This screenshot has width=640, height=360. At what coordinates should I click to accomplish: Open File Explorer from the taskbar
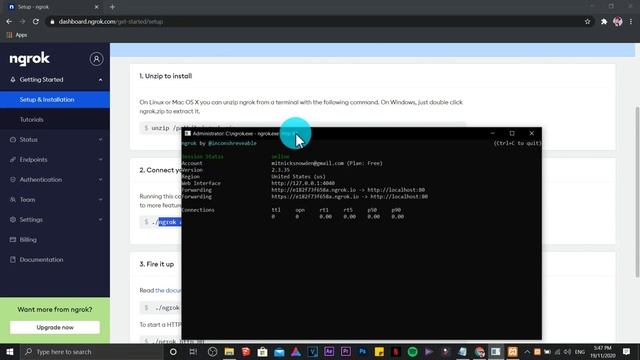point(229,352)
